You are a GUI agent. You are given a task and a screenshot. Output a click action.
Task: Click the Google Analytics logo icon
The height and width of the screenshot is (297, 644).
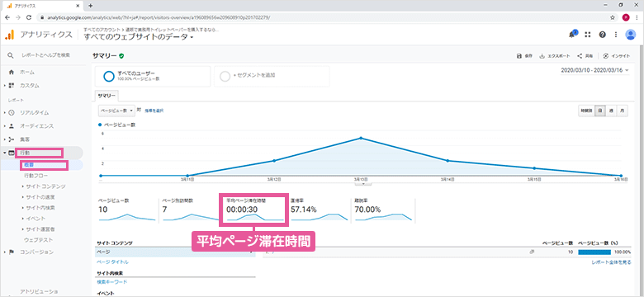pyautogui.click(x=9, y=35)
